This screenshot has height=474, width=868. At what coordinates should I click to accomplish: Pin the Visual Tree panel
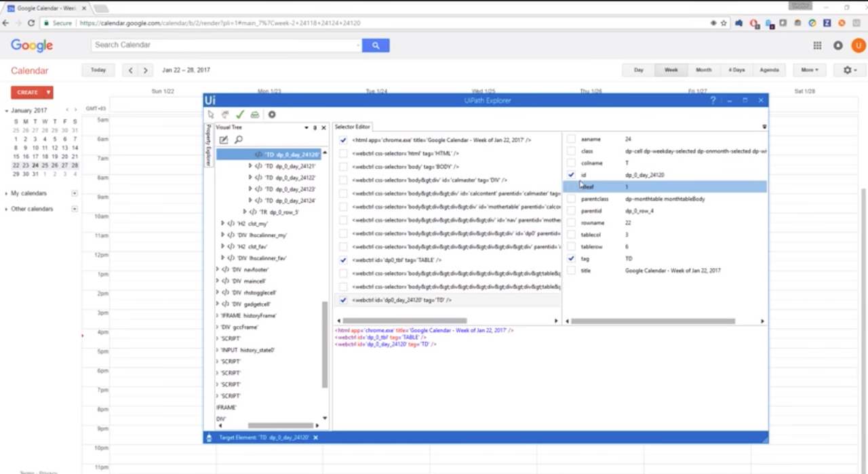[x=315, y=127]
